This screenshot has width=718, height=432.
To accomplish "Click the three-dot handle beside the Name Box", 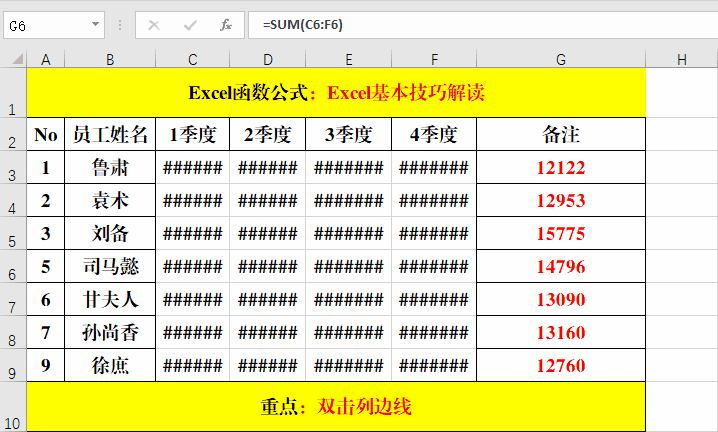I will point(120,25).
